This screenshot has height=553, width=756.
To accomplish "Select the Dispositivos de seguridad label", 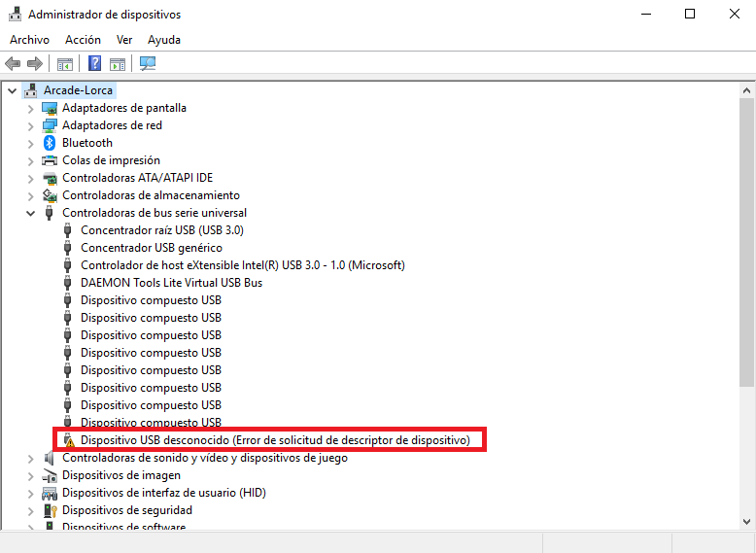I will (127, 510).
